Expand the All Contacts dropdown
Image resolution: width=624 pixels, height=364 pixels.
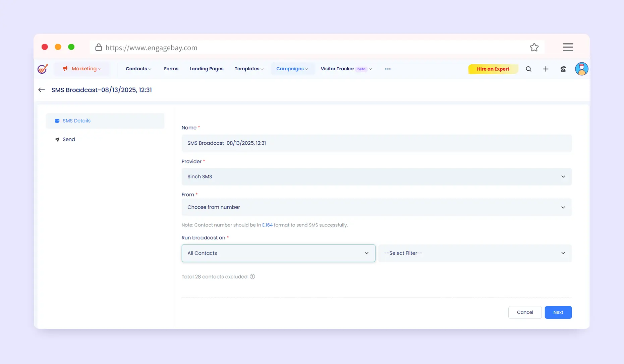point(278,253)
